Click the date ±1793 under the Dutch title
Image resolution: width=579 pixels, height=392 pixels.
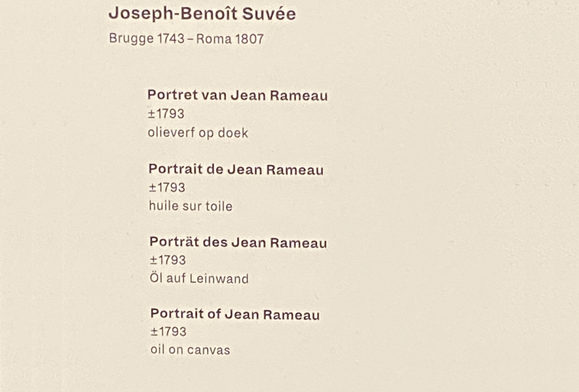166,114
